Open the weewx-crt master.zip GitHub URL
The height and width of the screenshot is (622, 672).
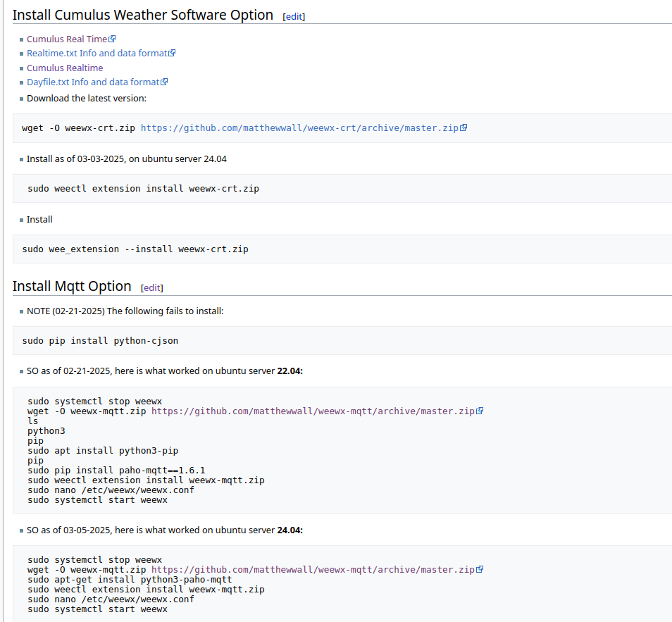click(299, 128)
